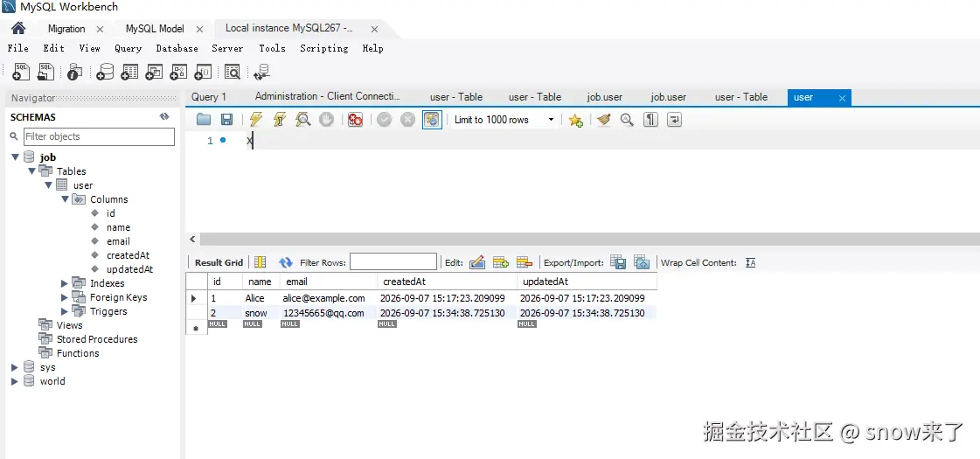Screen dimensions: 980x459
Task: Expand the Triggers node
Action: 65,311
